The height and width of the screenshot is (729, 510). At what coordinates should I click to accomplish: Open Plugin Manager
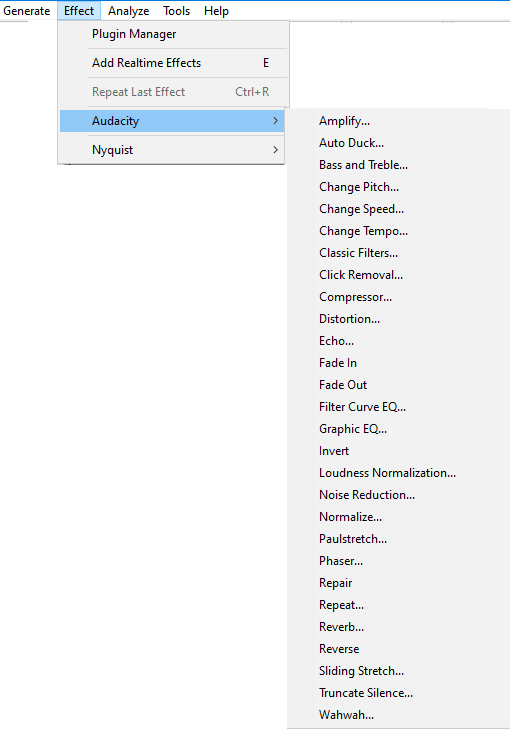click(x=173, y=34)
